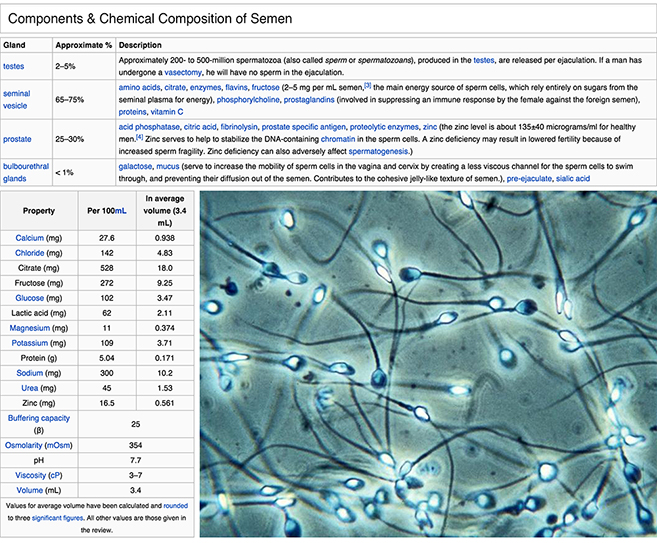The image size is (657, 543).
Task: Follow the zinc link in prostate row
Action: tap(430, 127)
